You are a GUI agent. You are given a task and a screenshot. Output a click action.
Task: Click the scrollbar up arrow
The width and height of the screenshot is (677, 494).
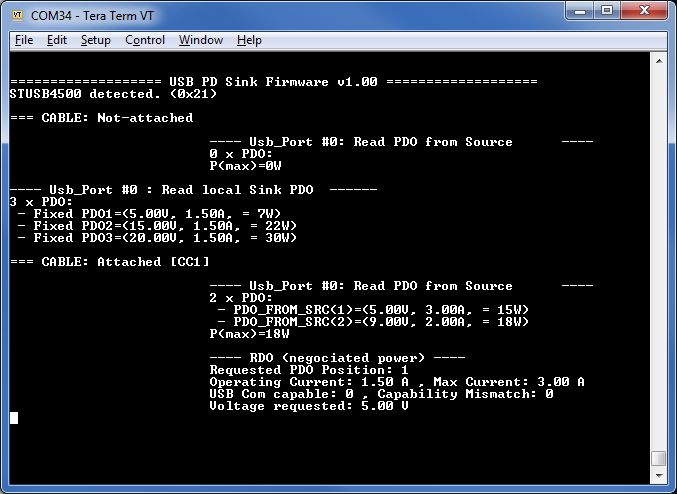click(659, 61)
